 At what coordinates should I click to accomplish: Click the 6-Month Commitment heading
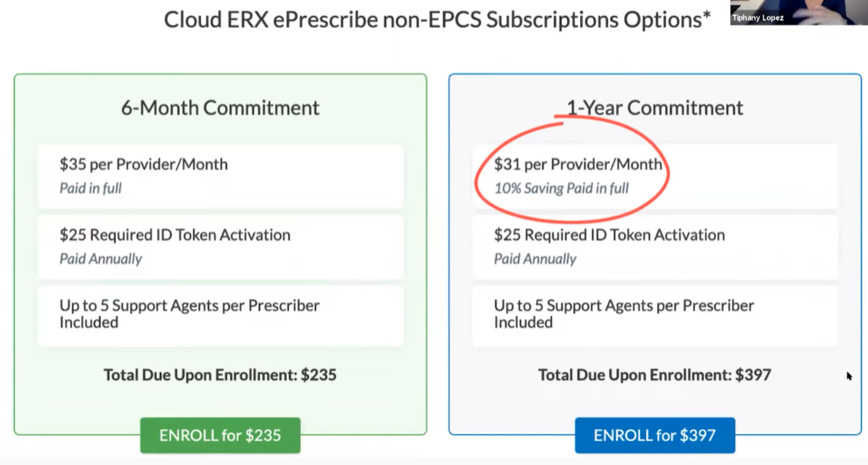tap(220, 107)
